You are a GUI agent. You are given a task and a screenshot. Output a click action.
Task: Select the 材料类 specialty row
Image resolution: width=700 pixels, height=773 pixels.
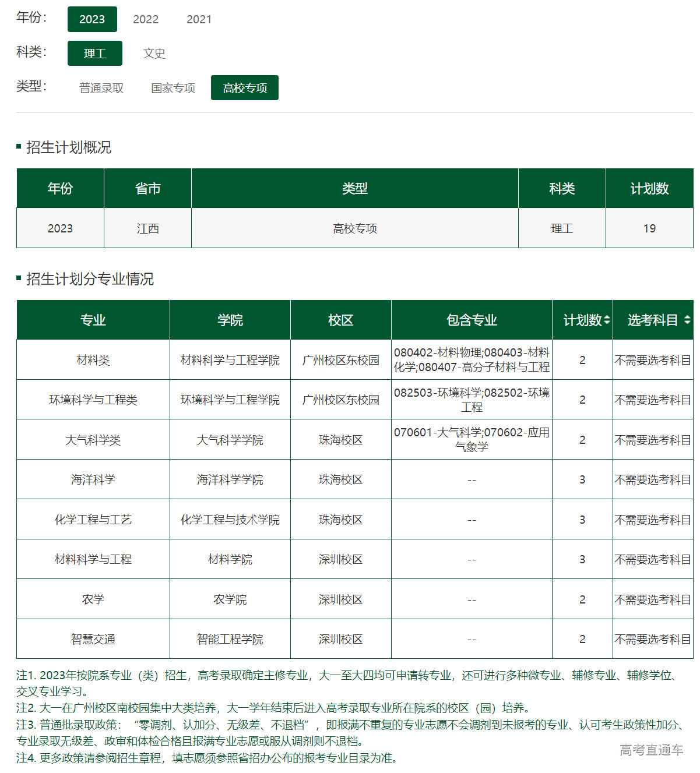(93, 359)
